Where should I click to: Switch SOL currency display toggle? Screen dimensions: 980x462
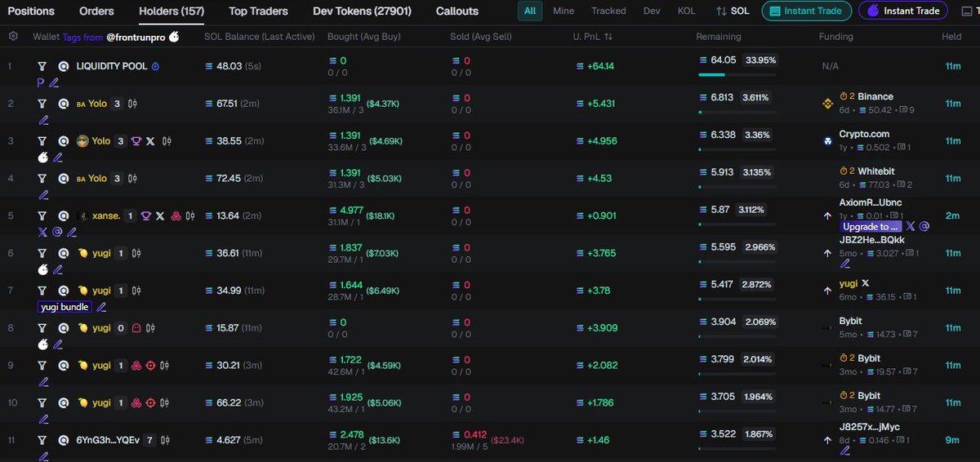click(733, 11)
